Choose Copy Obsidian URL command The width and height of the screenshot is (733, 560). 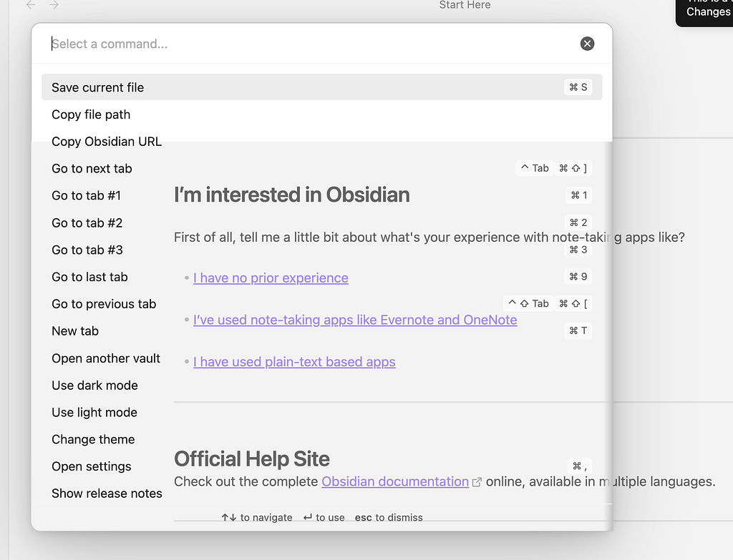pos(107,142)
